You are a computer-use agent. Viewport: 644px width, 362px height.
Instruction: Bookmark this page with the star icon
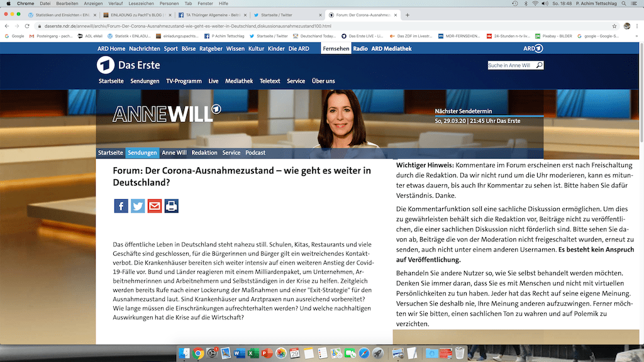point(615,26)
